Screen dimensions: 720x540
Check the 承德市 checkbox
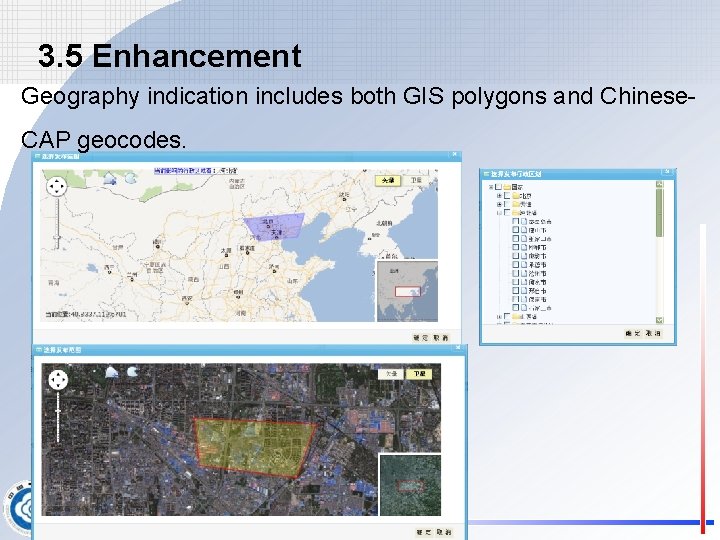pyautogui.click(x=516, y=264)
